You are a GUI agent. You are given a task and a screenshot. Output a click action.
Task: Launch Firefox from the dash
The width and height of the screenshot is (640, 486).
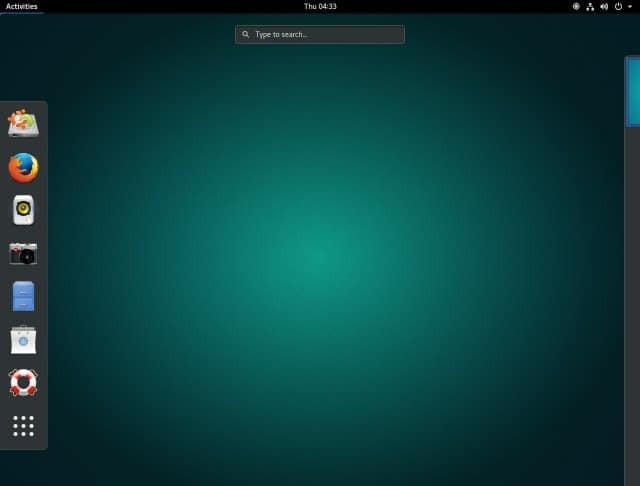point(23,167)
